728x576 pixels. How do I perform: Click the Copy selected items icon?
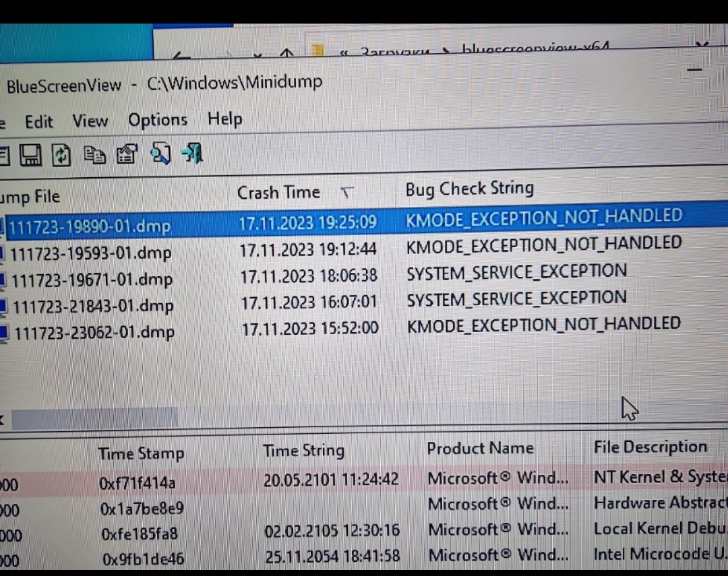(x=94, y=156)
